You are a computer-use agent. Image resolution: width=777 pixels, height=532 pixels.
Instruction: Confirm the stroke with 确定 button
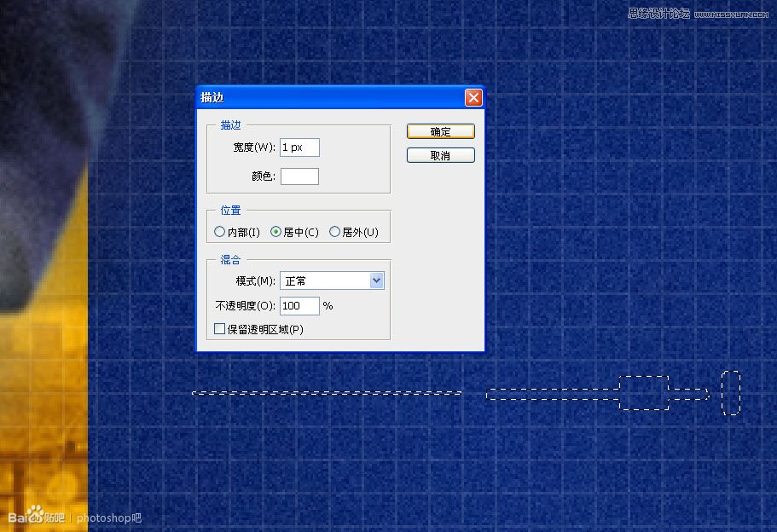(441, 131)
